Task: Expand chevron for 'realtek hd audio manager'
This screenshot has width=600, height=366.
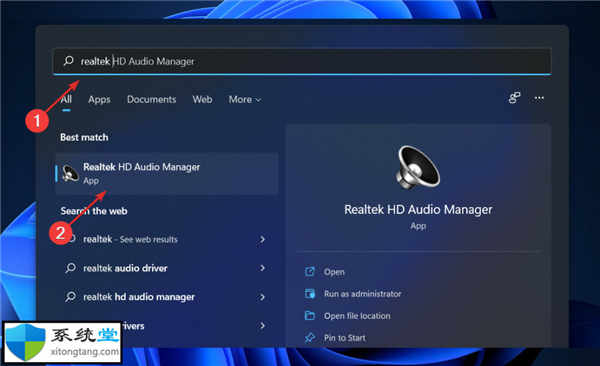Action: pos(262,297)
